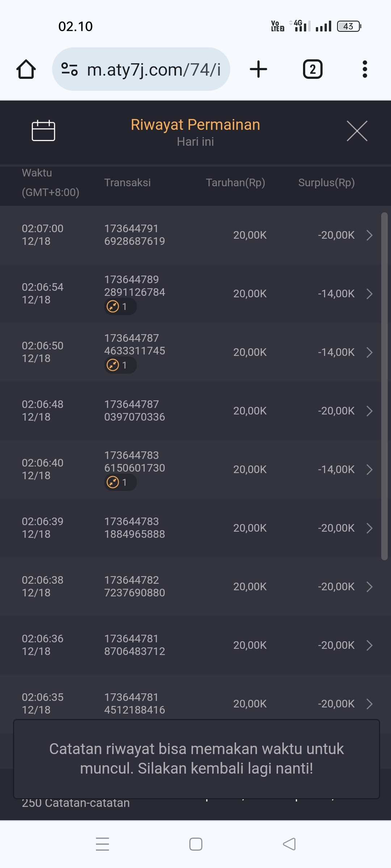Expand details for the 02:07:00 transaction
The image size is (391, 868).
[x=369, y=235]
